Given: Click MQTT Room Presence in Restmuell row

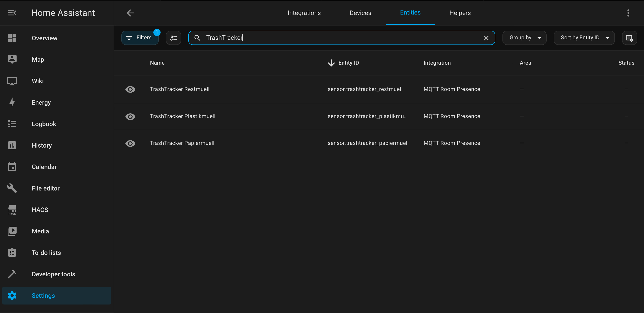Looking at the screenshot, I should pyautogui.click(x=452, y=89).
